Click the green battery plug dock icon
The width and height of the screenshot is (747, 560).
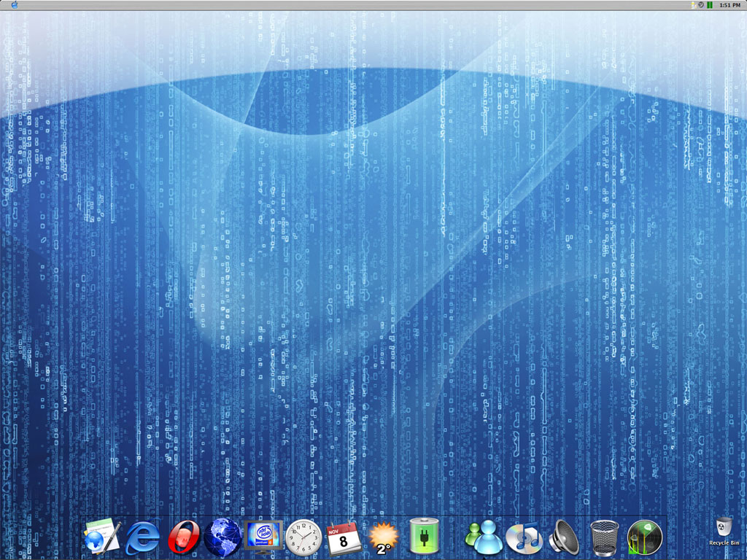click(424, 538)
